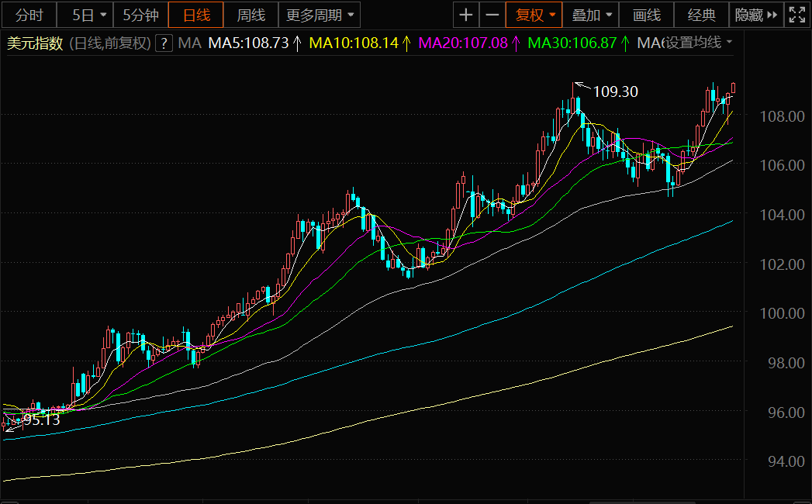Select the 日线 daily chart tab
Viewport: 812px width, 504px height.
coord(196,15)
